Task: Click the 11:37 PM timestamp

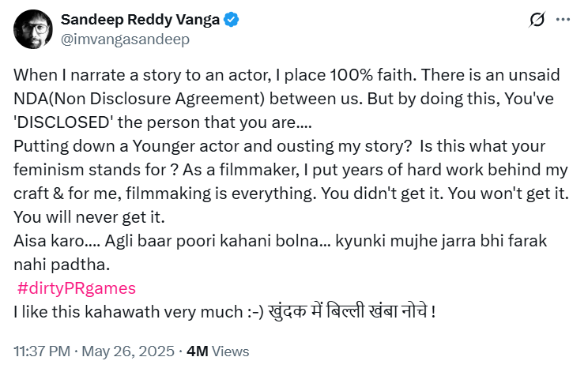Action: point(42,351)
